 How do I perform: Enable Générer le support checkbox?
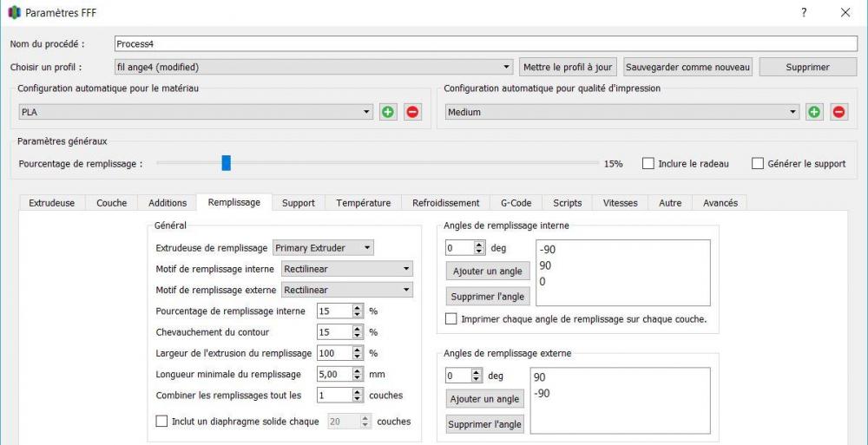point(758,164)
